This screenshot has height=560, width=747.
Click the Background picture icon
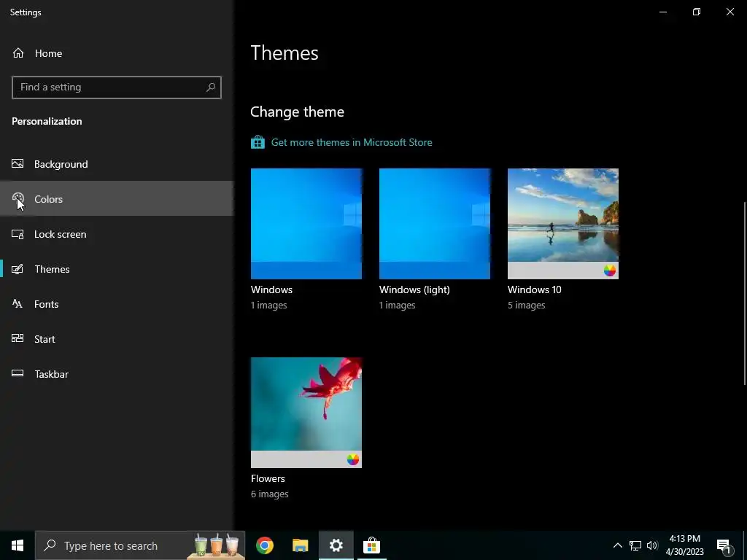18,164
